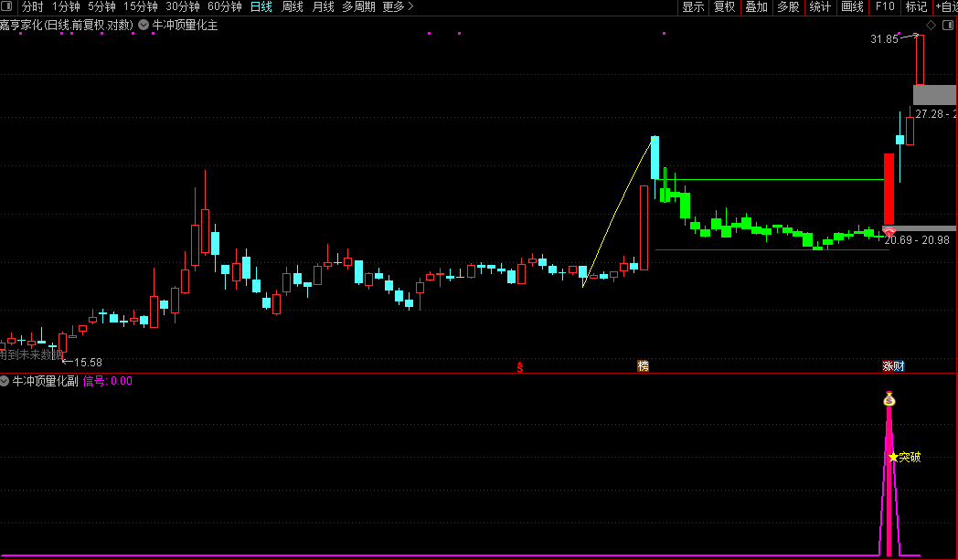The height and width of the screenshot is (560, 958).
Task: Click the 用到未来数据 warning text
Action: (x=31, y=354)
